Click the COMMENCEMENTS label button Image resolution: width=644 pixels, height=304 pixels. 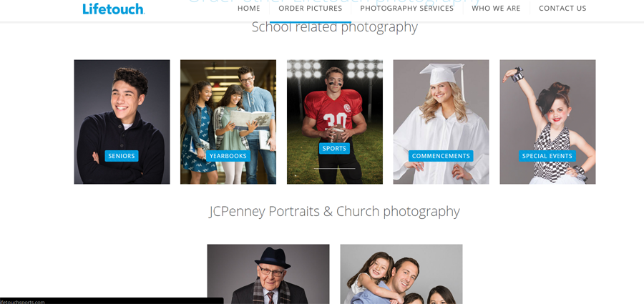coord(441,156)
